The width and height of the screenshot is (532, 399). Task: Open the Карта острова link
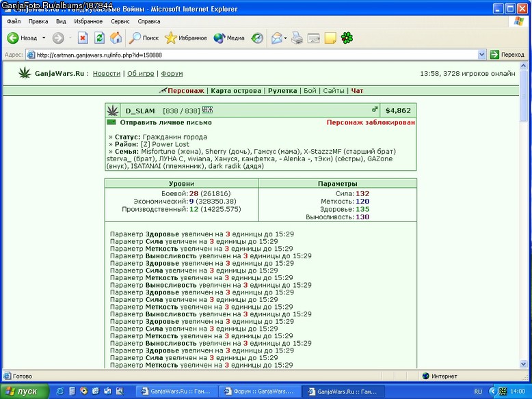[x=236, y=90]
